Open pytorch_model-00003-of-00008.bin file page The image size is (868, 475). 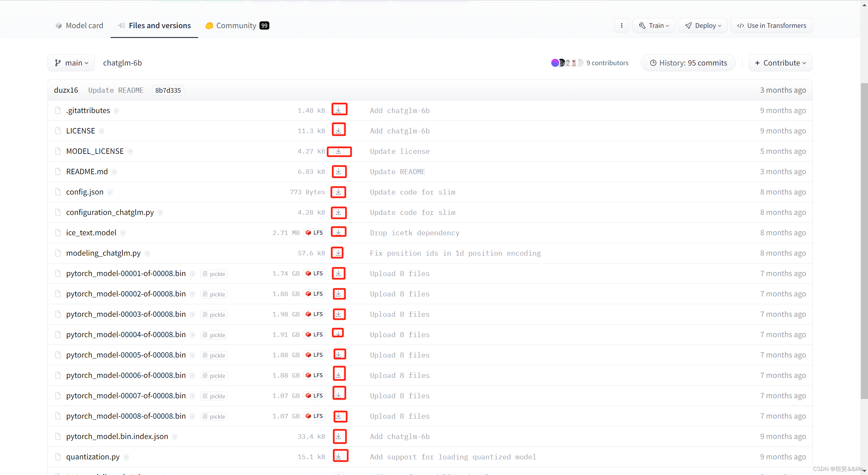click(126, 314)
